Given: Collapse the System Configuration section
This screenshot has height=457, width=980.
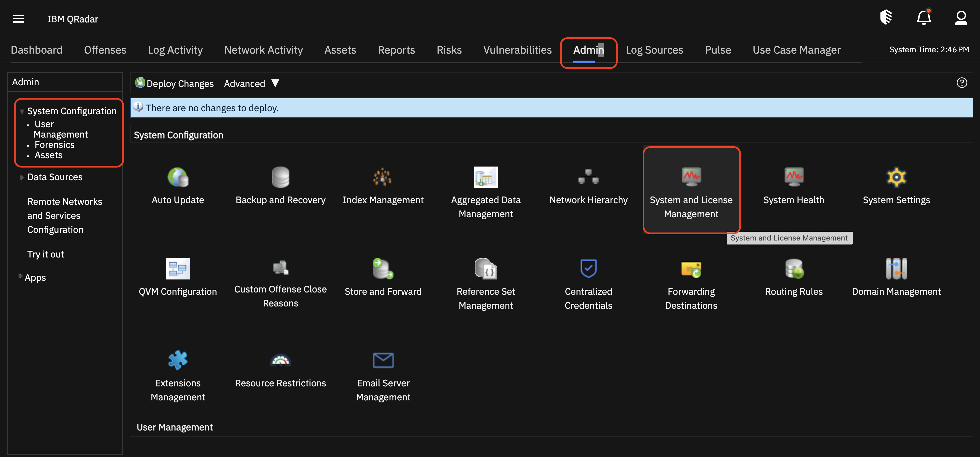Looking at the screenshot, I should pos(22,111).
